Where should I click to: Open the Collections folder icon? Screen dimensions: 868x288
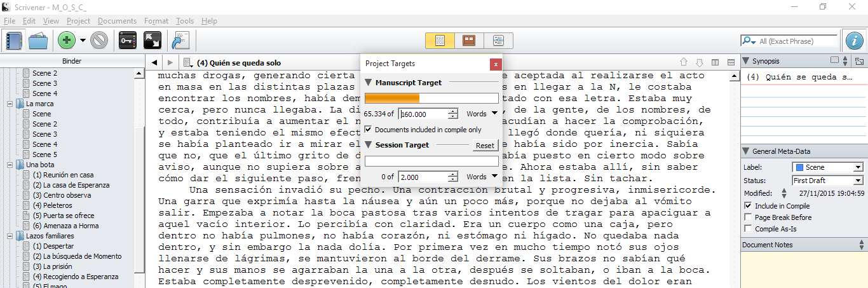(38, 41)
